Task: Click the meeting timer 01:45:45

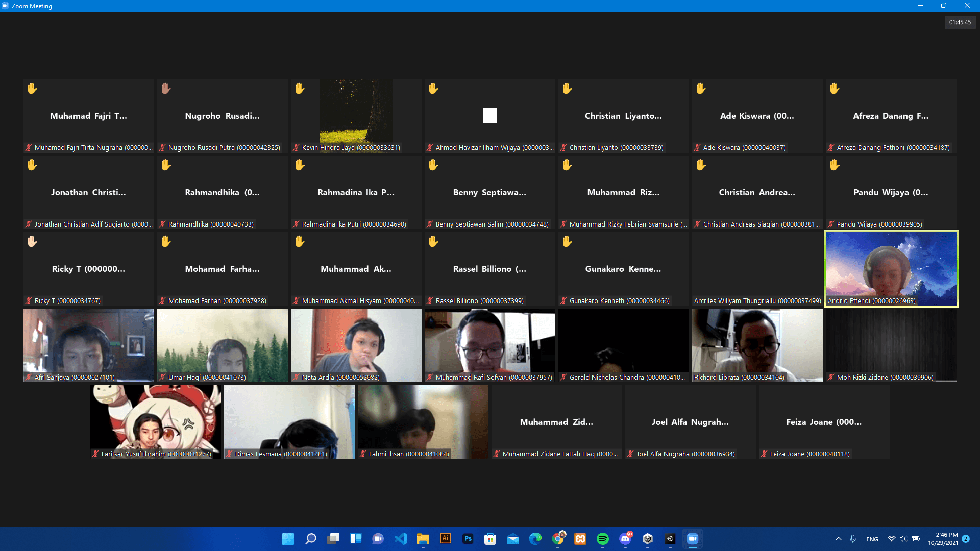Action: click(960, 22)
